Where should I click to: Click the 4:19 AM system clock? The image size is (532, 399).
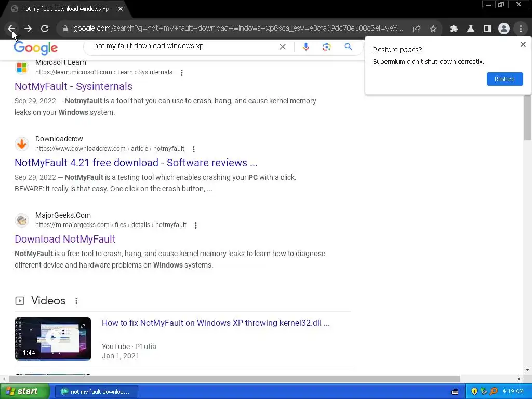tap(513, 392)
